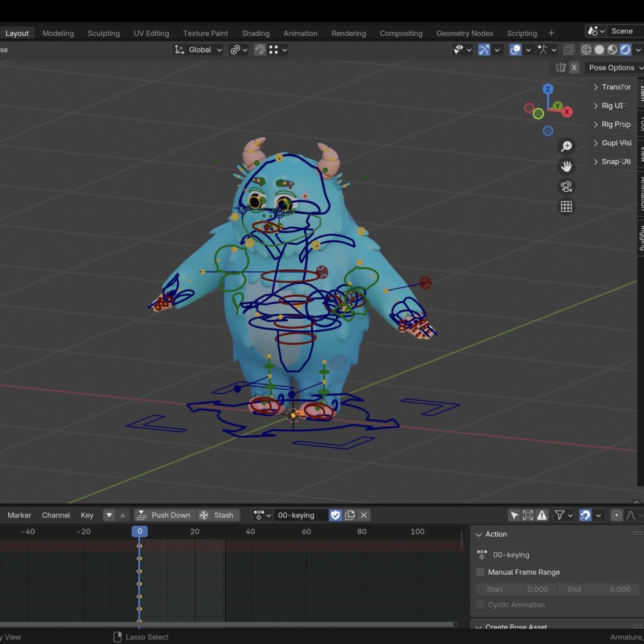Click the Action panel 00-keying datablock icon
This screenshot has width=644, height=644.
pos(482,555)
